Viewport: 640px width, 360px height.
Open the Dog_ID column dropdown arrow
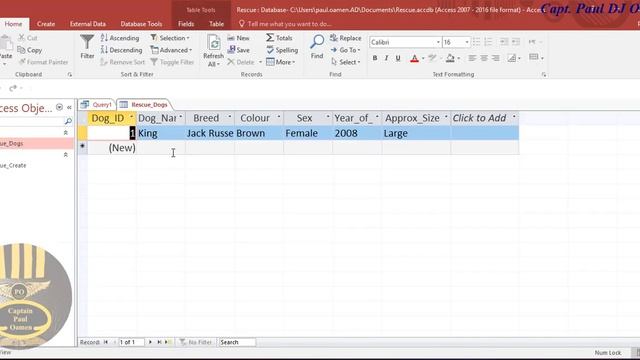click(x=131, y=117)
